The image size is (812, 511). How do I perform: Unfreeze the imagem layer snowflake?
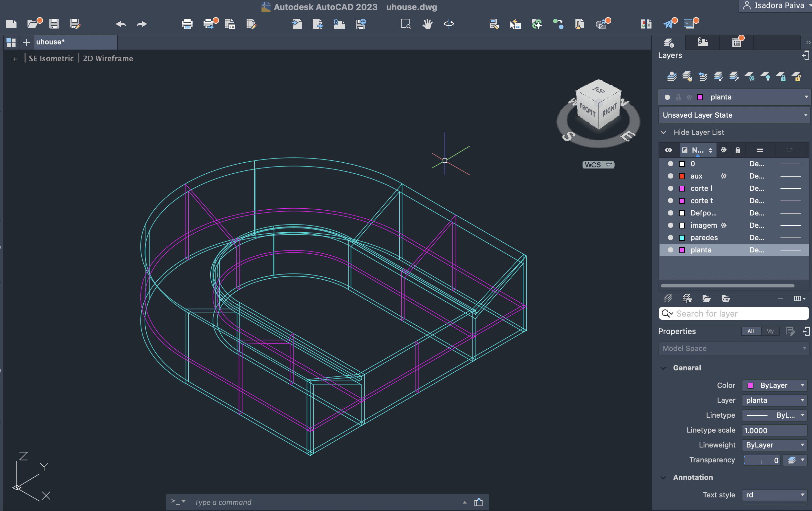[724, 225]
